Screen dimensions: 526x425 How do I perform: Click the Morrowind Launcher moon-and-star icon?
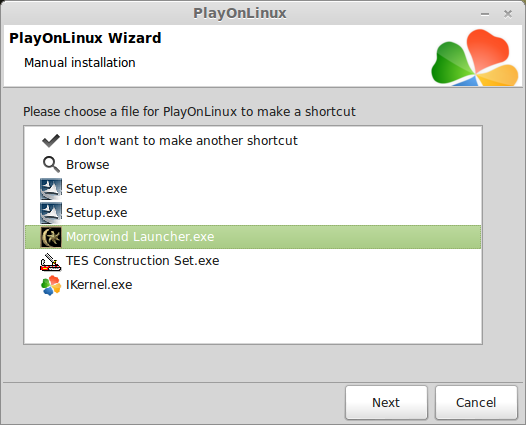point(51,237)
